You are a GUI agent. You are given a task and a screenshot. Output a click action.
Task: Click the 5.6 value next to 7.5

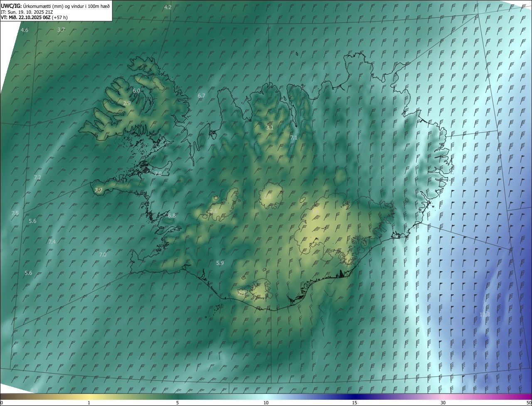[x=32, y=221]
